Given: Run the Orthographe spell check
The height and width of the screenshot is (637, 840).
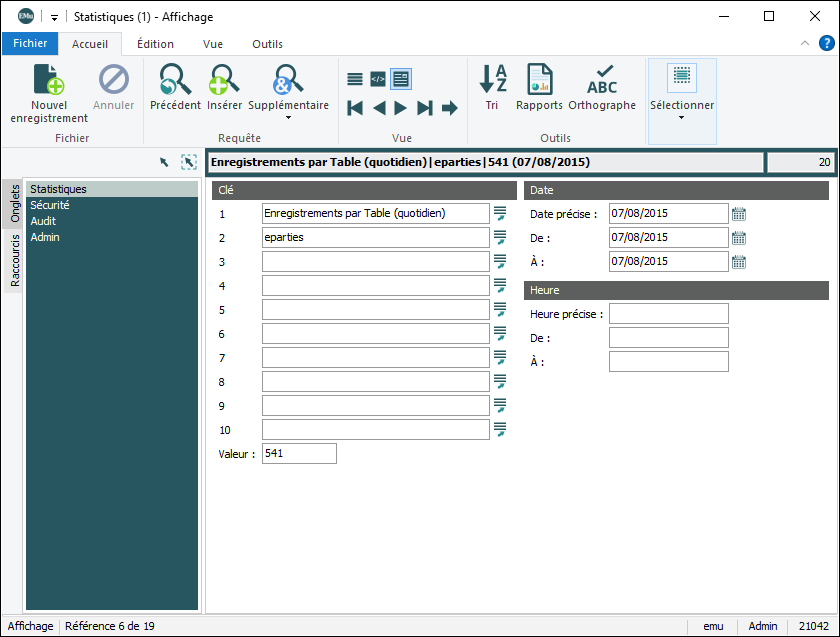Looking at the screenshot, I should (x=602, y=80).
